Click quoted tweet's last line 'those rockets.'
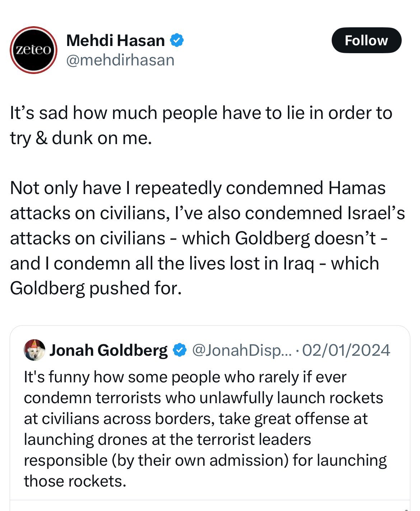This screenshot has width=420, height=511. coord(75,481)
